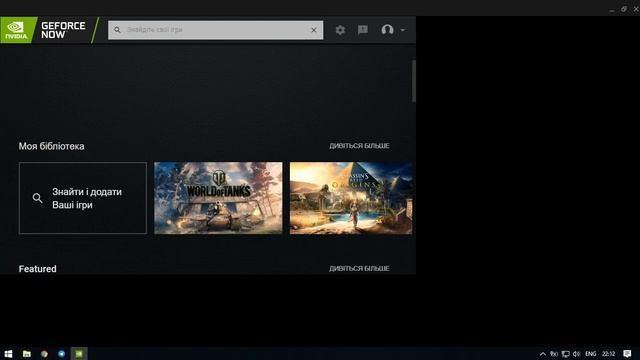Click GeForce NOW taskbar icon

click(79, 354)
